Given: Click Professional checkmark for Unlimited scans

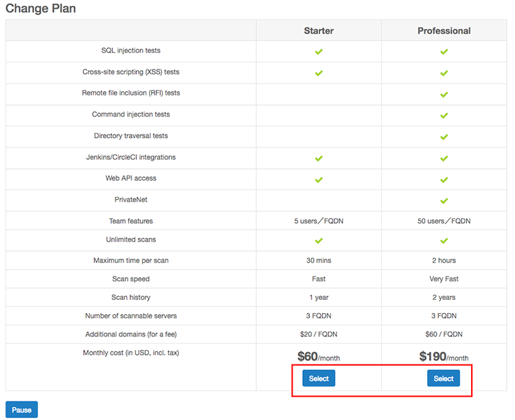Looking at the screenshot, I should tap(444, 241).
